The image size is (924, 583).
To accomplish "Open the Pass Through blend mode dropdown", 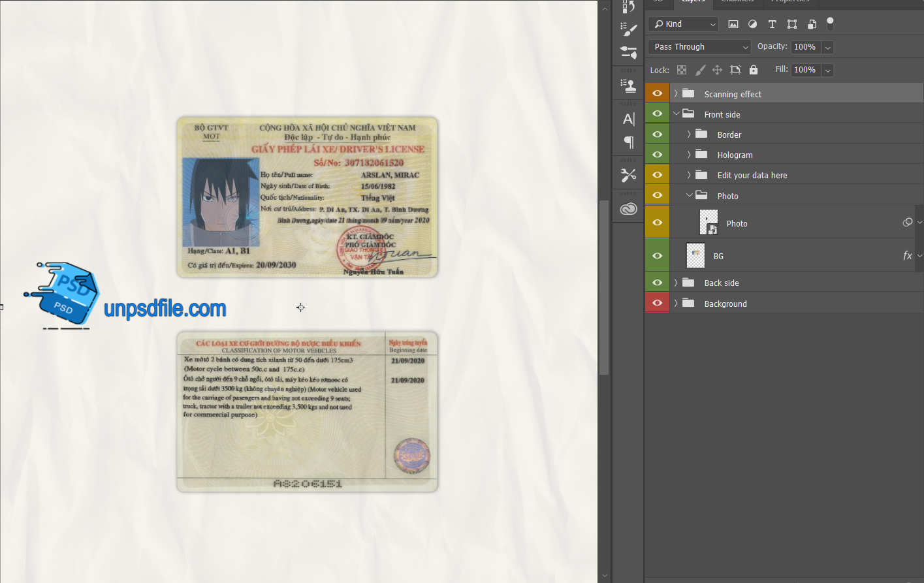I will coord(699,47).
